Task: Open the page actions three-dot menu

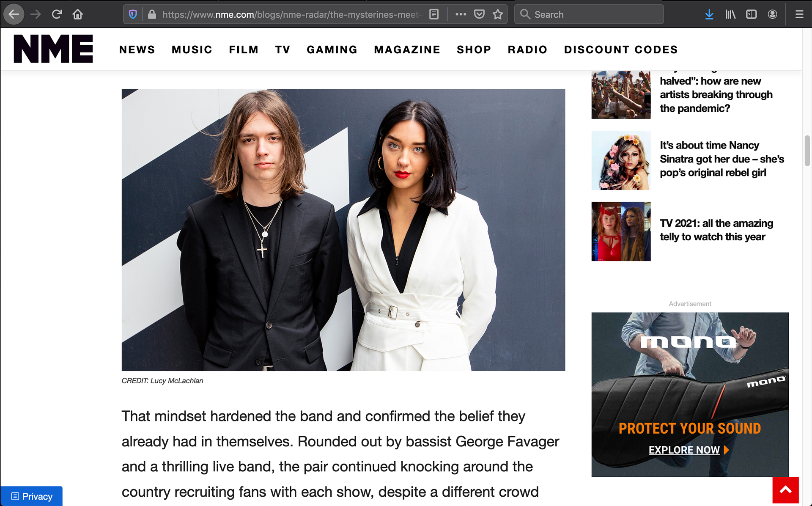Action: click(x=461, y=14)
